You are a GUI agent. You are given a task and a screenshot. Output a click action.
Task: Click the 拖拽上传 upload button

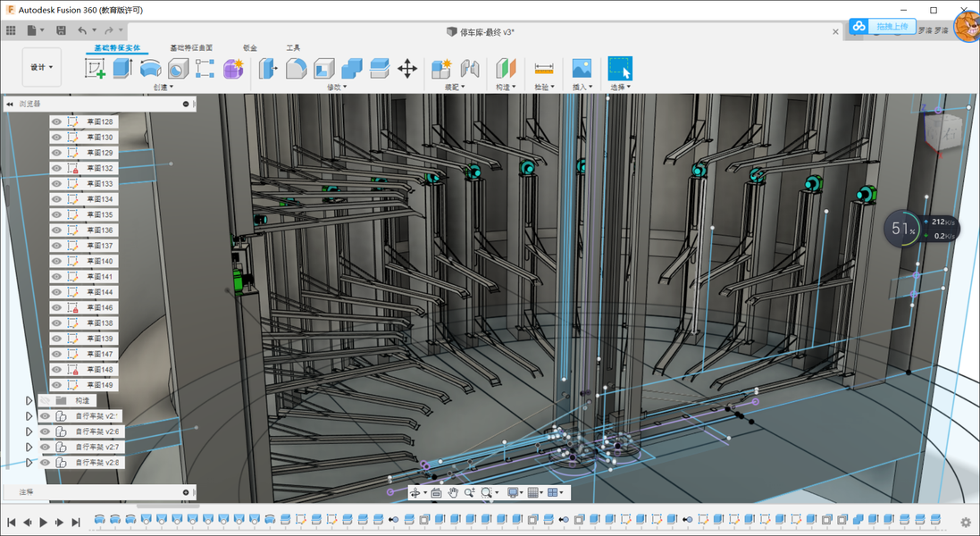(891, 27)
